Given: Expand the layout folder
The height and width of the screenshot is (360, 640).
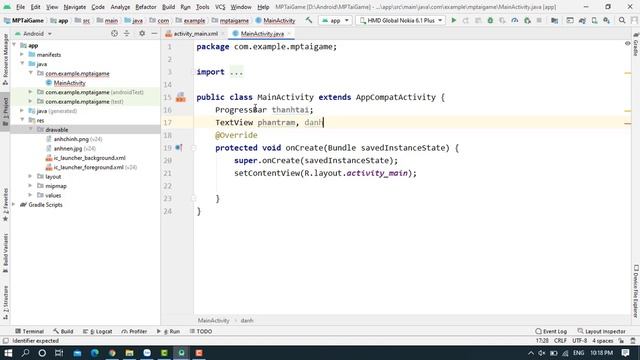Looking at the screenshot, I should point(30,176).
